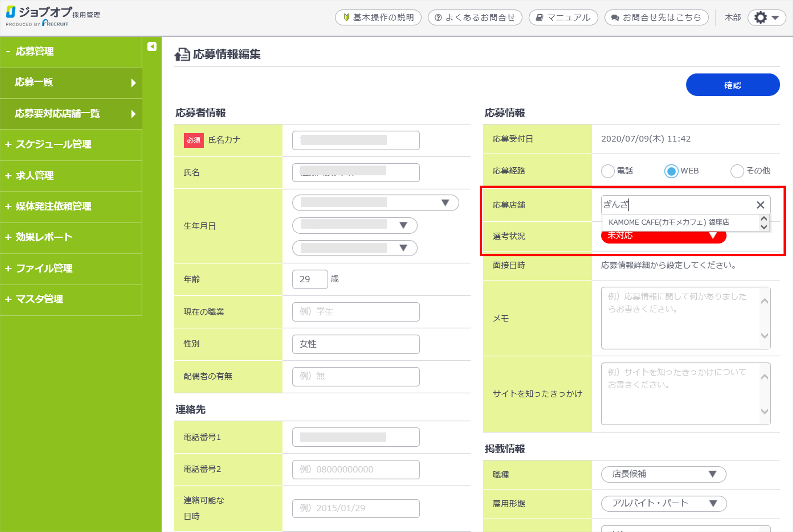
Task: Expand 雇用形態 アルバイト・パート dropdown
Action: [664, 504]
